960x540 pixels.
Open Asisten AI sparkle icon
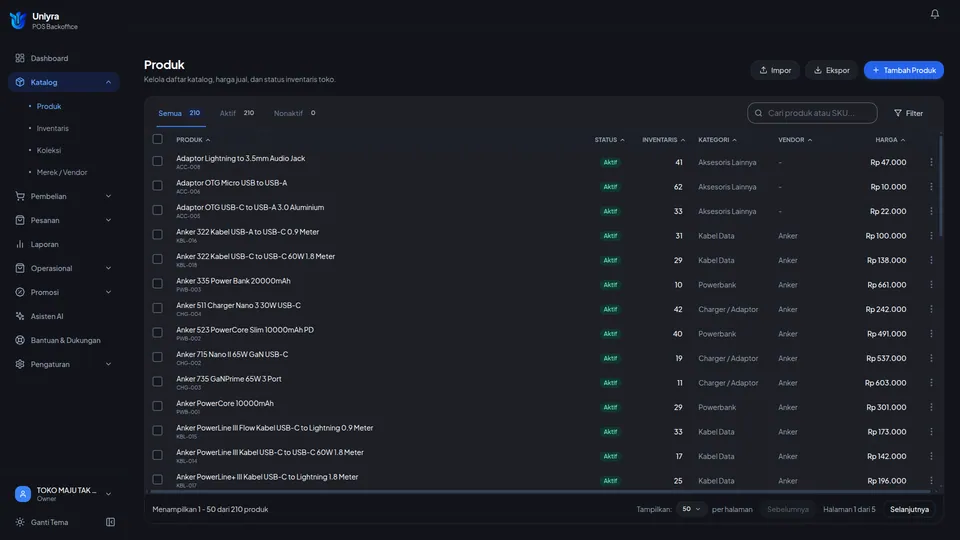(20, 316)
